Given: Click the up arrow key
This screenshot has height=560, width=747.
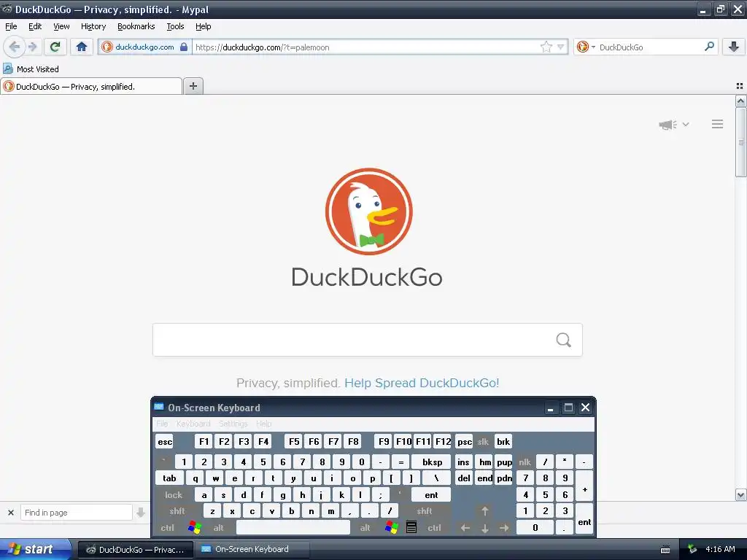Looking at the screenshot, I should (485, 511).
